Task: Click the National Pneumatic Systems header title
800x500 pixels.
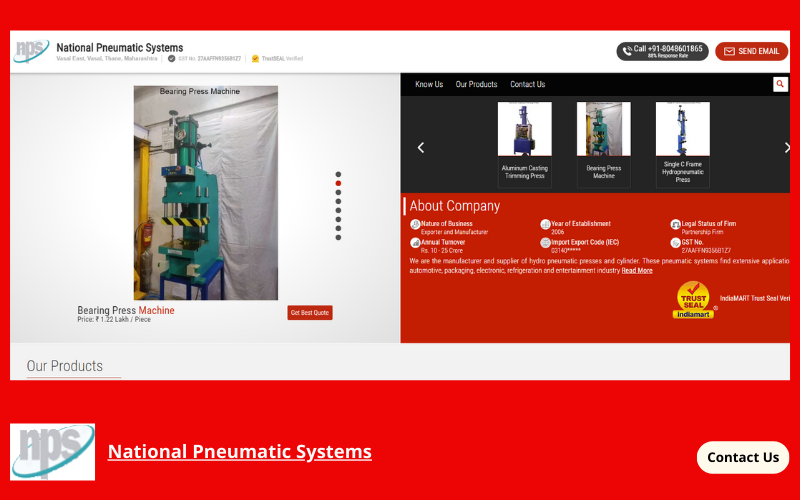Action: coord(119,47)
